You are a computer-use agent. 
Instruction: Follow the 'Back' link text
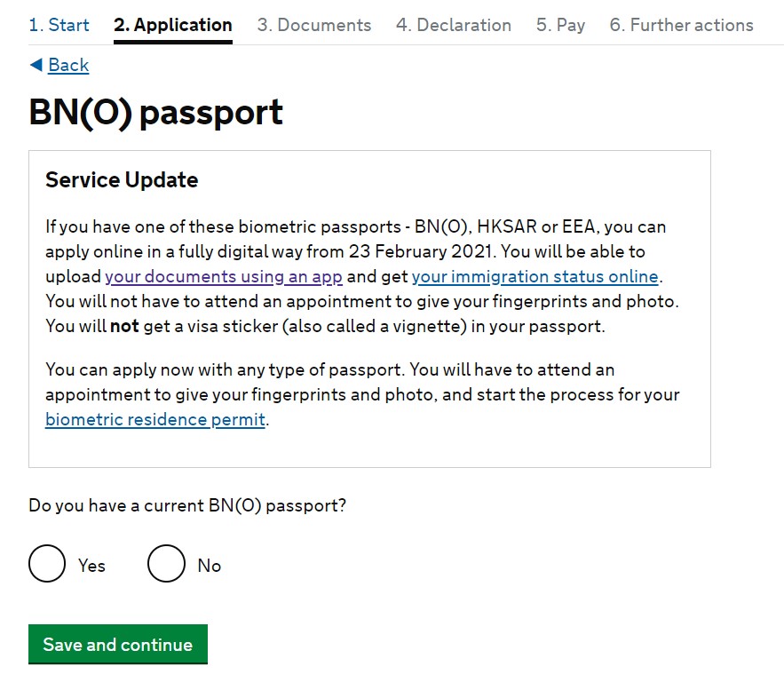tap(68, 65)
